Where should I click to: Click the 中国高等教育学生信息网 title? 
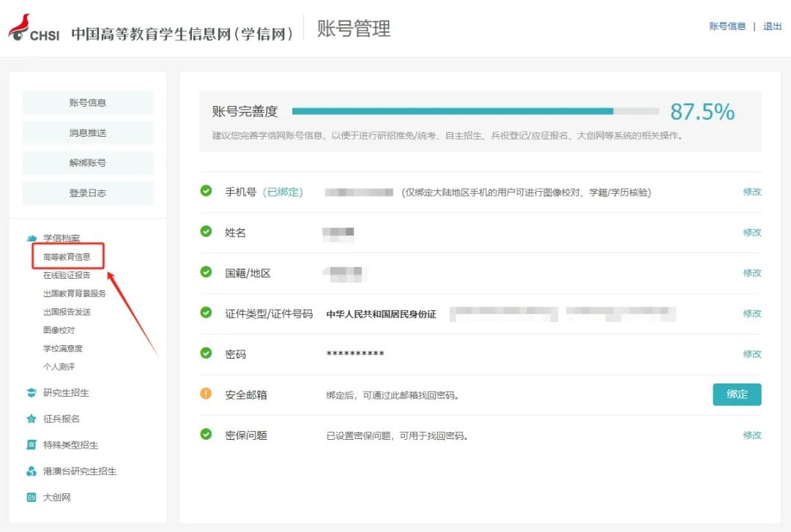coord(182,34)
